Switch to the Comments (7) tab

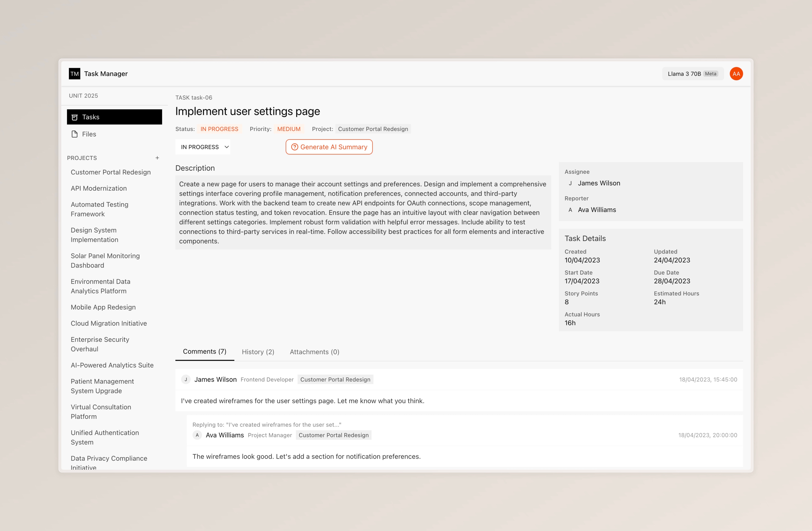204,352
